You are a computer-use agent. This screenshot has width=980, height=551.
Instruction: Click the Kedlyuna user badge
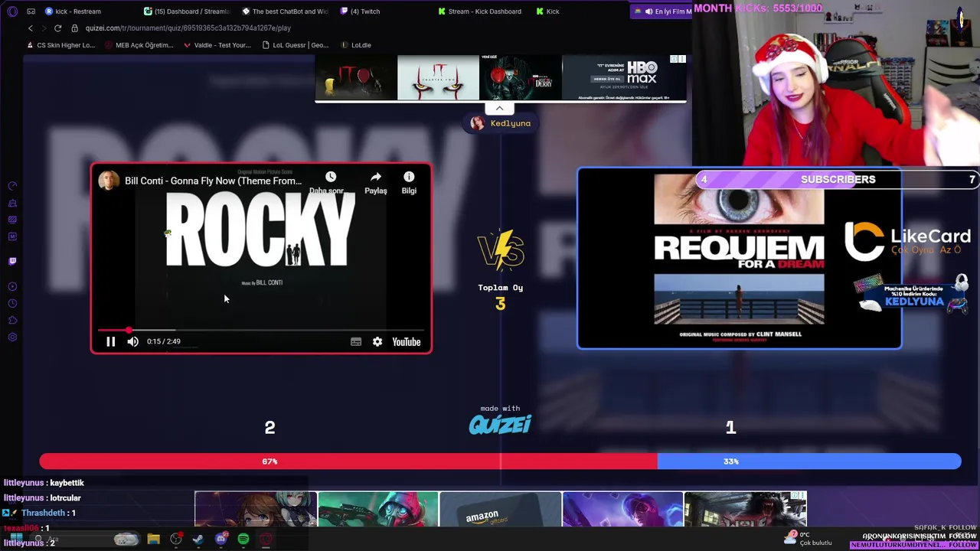(501, 123)
